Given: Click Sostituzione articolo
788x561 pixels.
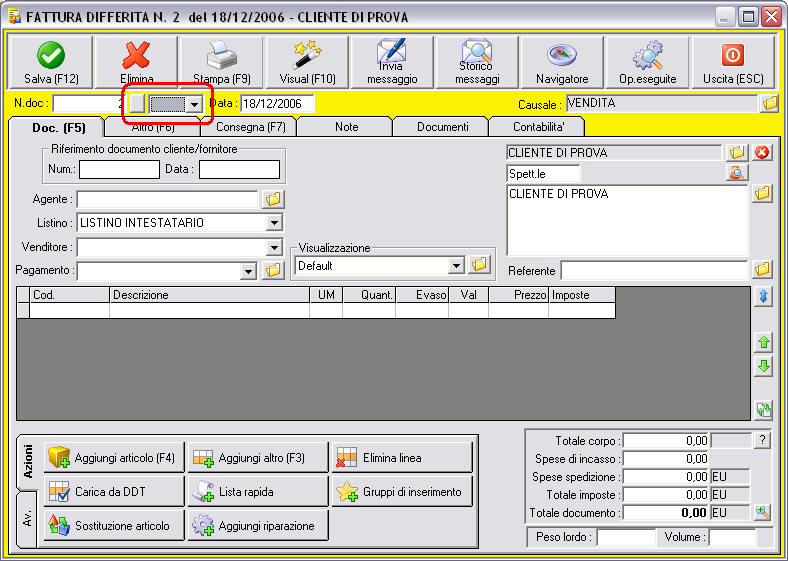Looking at the screenshot, I should coord(114,525).
